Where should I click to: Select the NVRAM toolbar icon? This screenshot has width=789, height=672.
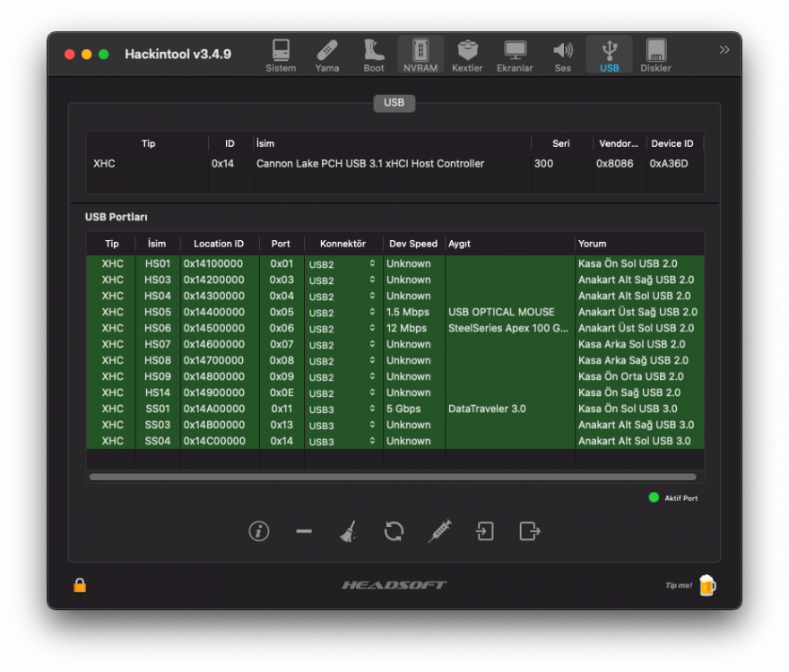[x=421, y=56]
